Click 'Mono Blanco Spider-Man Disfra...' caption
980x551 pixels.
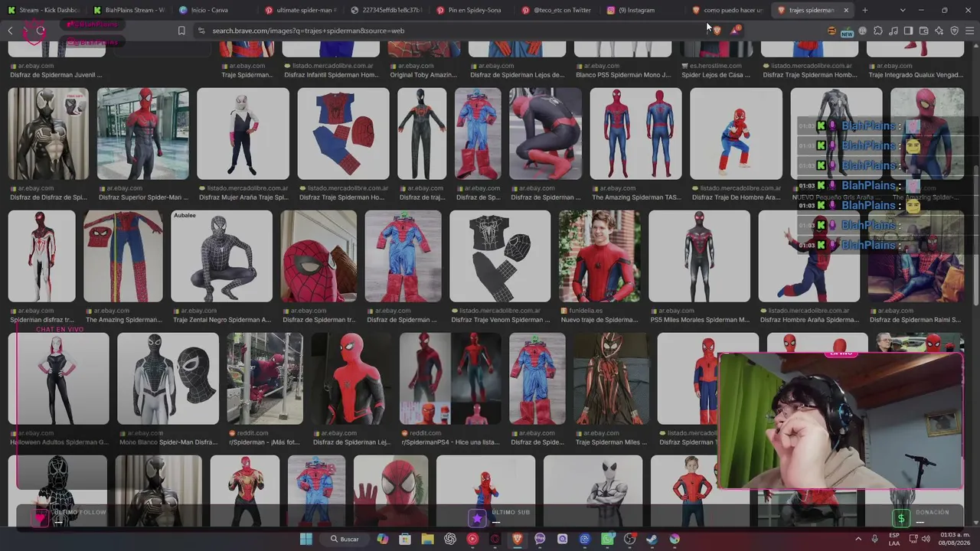click(x=168, y=442)
